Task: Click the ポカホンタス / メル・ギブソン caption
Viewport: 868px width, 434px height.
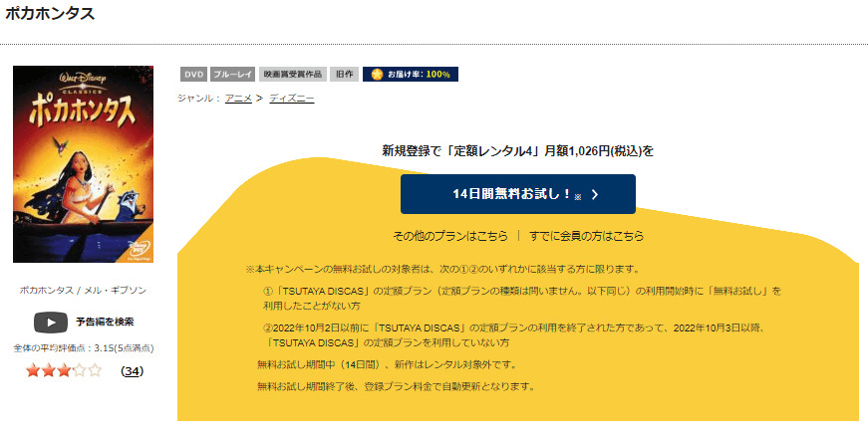Action: [83, 291]
